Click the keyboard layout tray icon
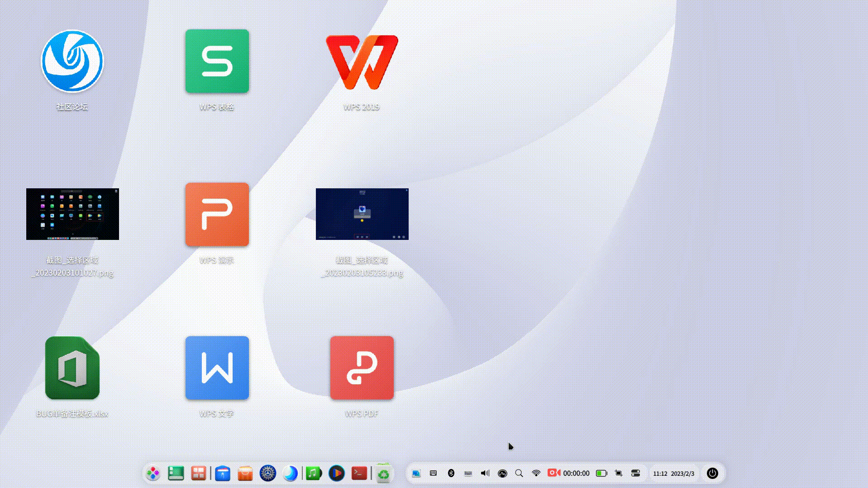 468,474
